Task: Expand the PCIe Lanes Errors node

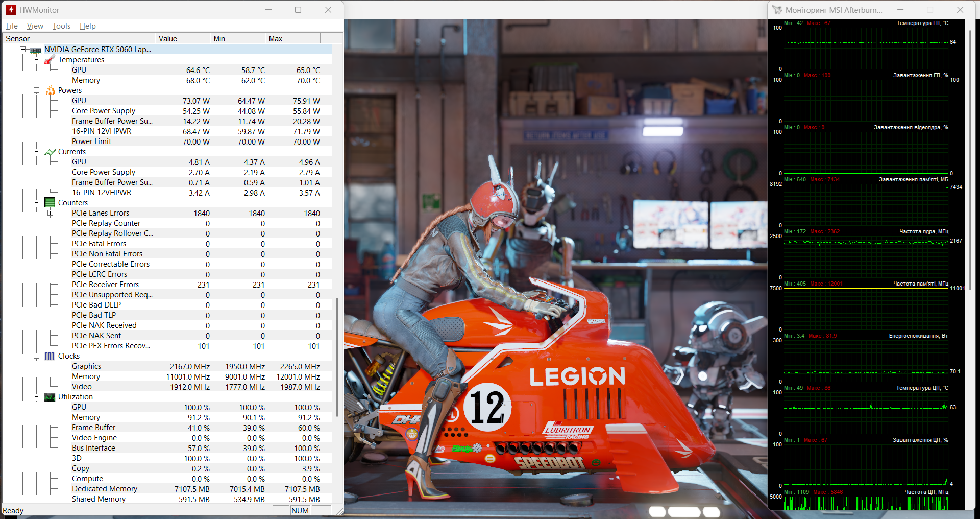Action: pyautogui.click(x=50, y=213)
